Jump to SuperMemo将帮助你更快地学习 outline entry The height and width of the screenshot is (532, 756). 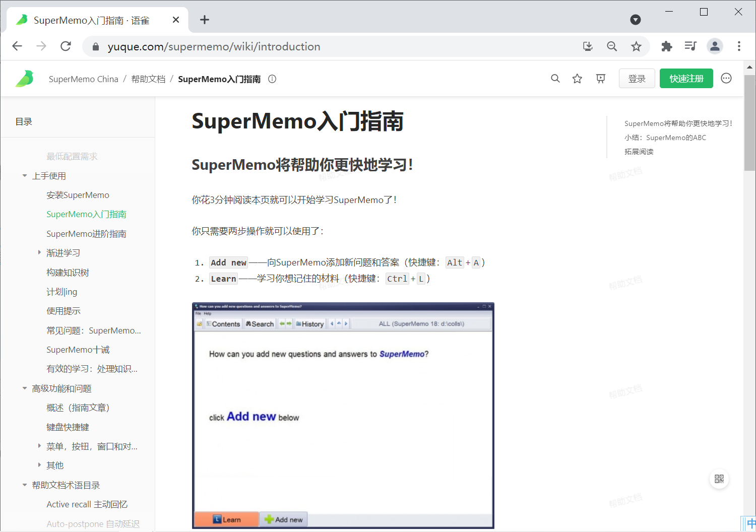tap(678, 123)
